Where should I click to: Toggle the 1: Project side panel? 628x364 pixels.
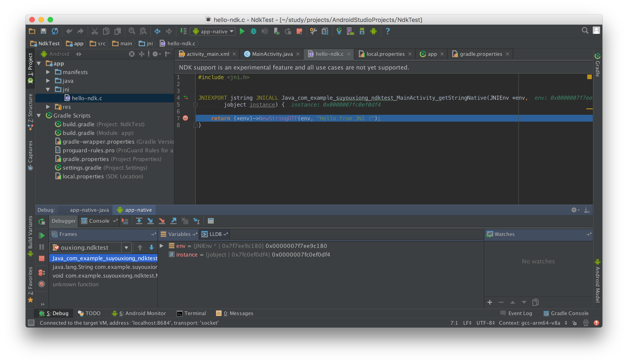point(30,68)
